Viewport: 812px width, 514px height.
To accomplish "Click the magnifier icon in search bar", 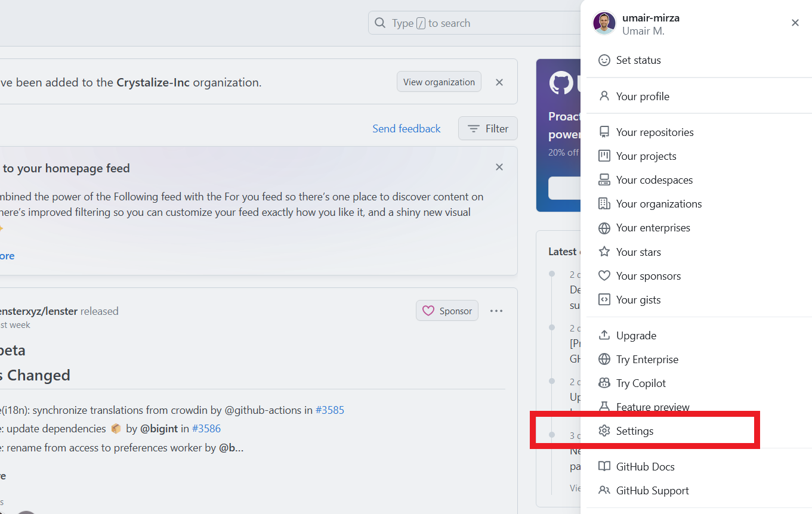I will [380, 23].
